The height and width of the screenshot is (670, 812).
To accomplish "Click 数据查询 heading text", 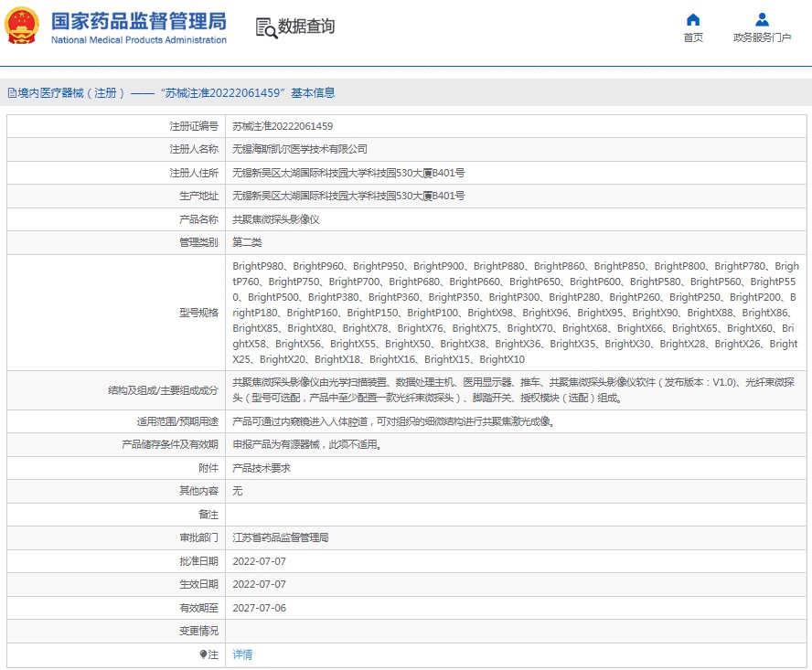I will tap(306, 26).
